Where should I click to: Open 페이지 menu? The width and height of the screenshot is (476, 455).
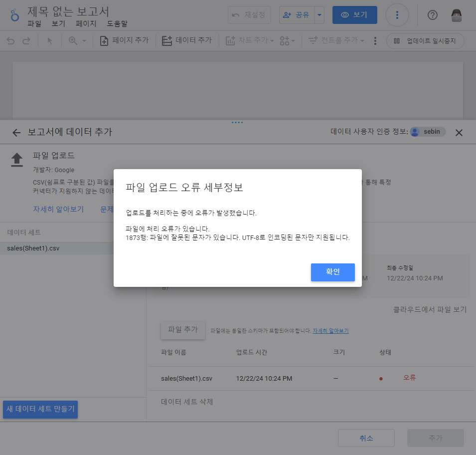coord(86,24)
